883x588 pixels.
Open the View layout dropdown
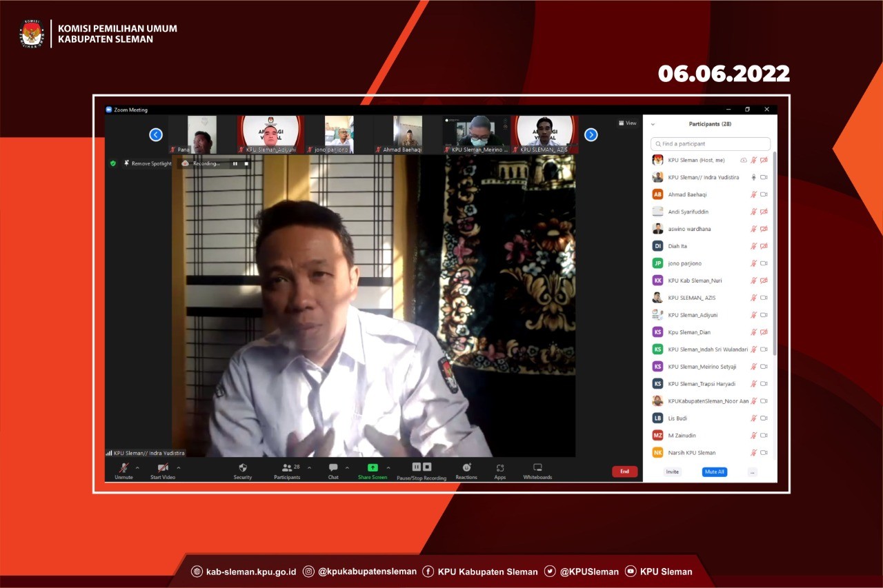pyautogui.click(x=627, y=123)
